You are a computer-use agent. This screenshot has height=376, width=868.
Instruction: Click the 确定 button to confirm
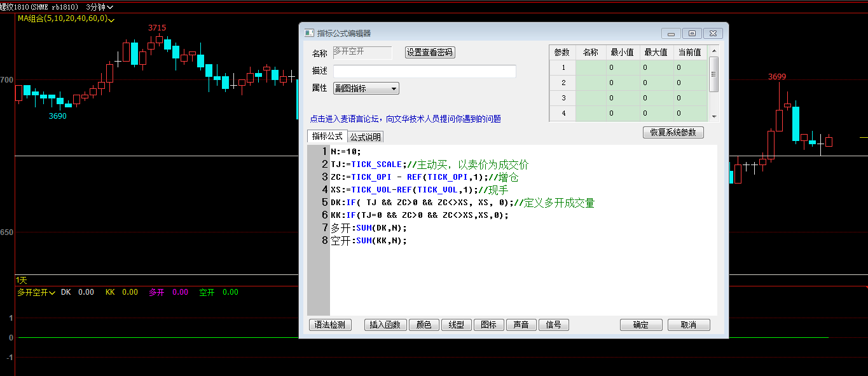pyautogui.click(x=641, y=325)
